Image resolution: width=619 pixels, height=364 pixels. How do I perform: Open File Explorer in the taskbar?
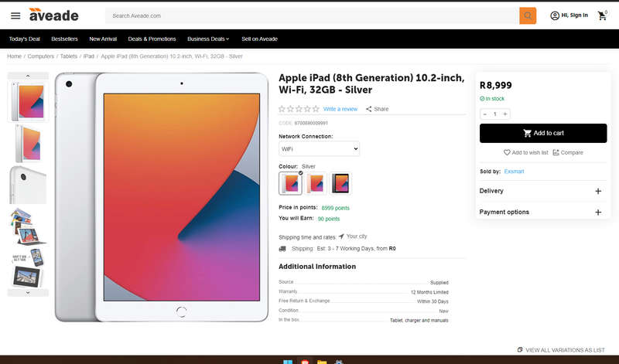(322, 361)
